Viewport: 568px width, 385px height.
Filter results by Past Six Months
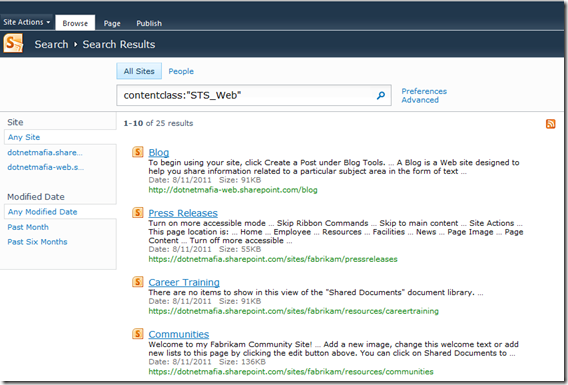[x=37, y=242]
